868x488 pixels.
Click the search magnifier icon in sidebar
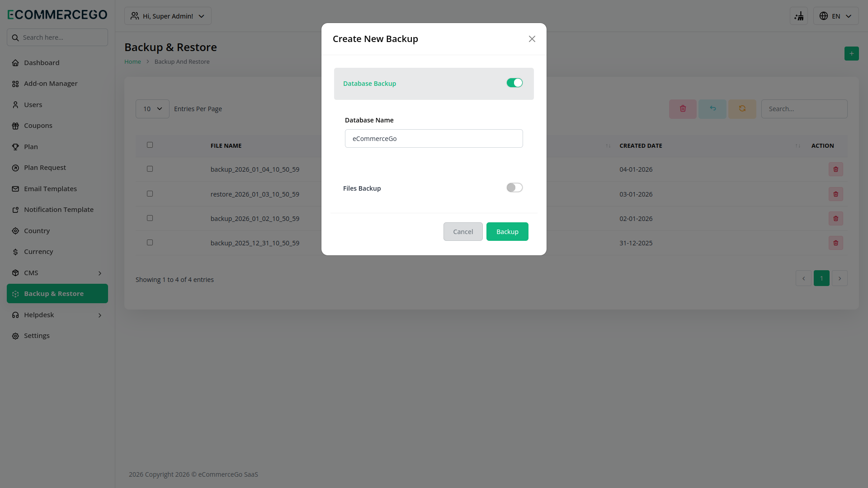15,38
